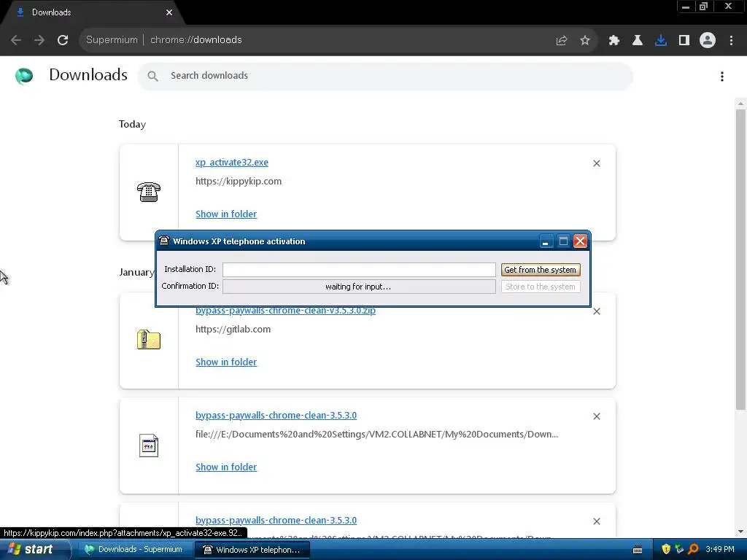747x560 pixels.
Task: Click the downloads page vertical scrollbar
Action: (x=741, y=260)
